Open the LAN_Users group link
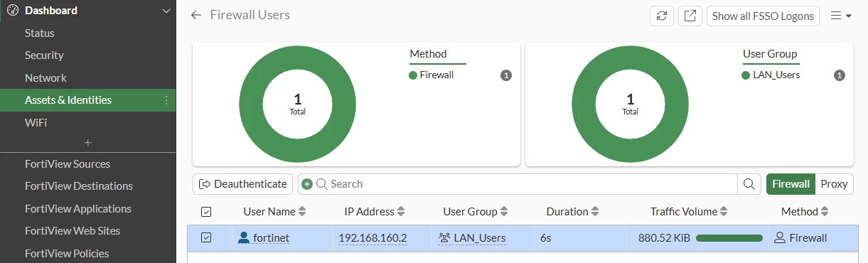868x263 pixels. 480,238
